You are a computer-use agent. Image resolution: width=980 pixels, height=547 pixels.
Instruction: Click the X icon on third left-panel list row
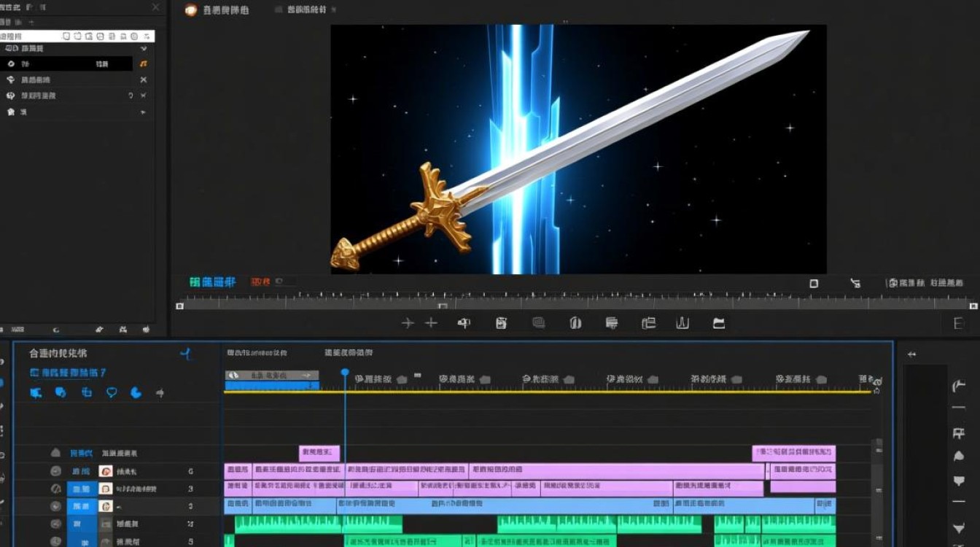click(x=143, y=79)
